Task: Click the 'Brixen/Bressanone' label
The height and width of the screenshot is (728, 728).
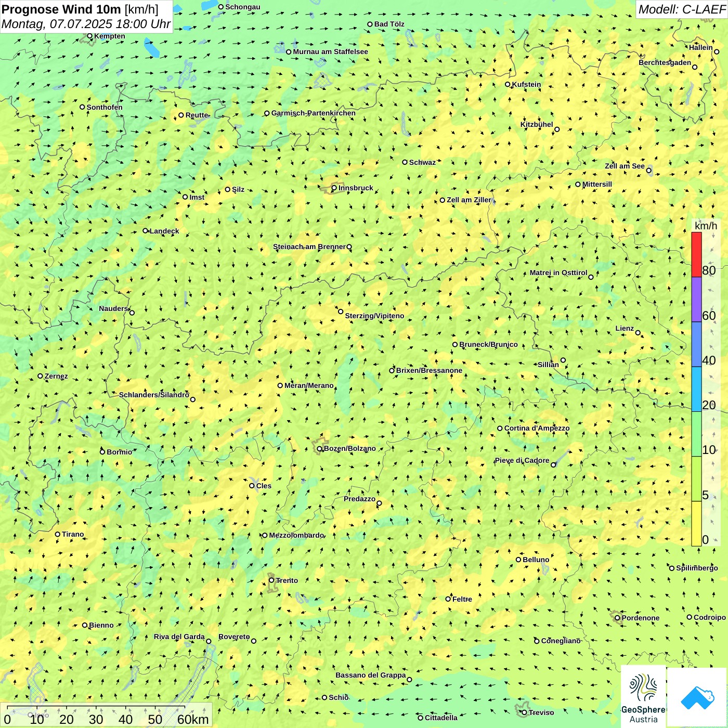Action: pos(429,370)
